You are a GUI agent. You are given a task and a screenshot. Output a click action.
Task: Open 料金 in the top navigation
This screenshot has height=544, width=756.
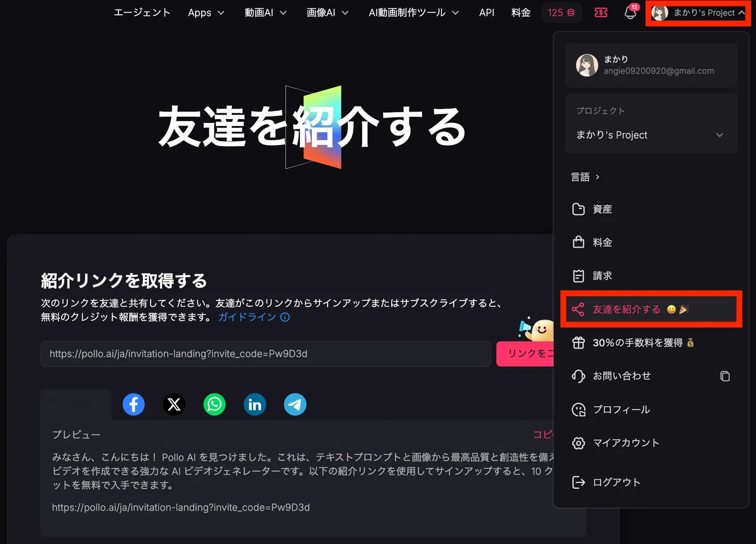click(x=521, y=13)
